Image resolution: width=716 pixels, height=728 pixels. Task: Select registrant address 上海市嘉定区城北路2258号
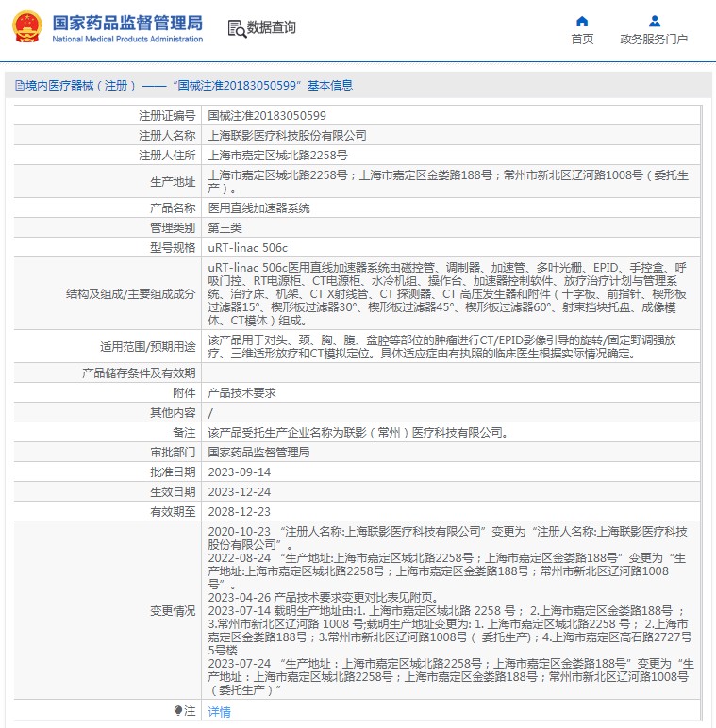tap(277, 155)
